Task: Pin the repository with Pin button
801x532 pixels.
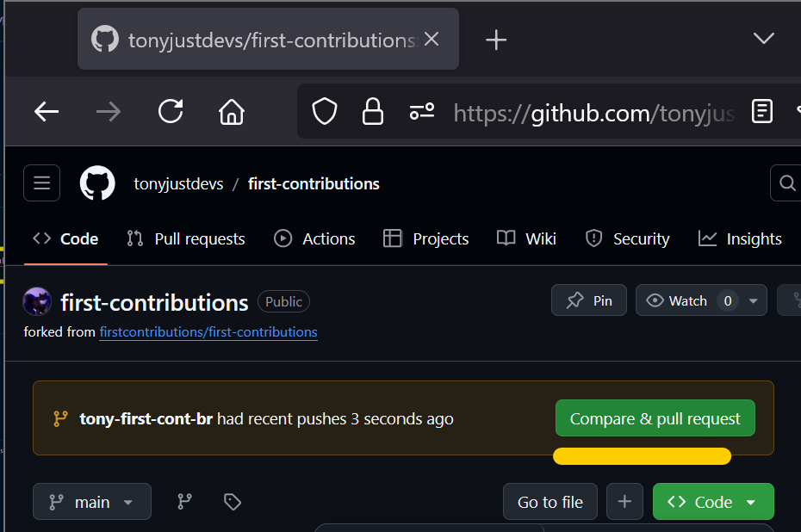Action: click(x=588, y=300)
